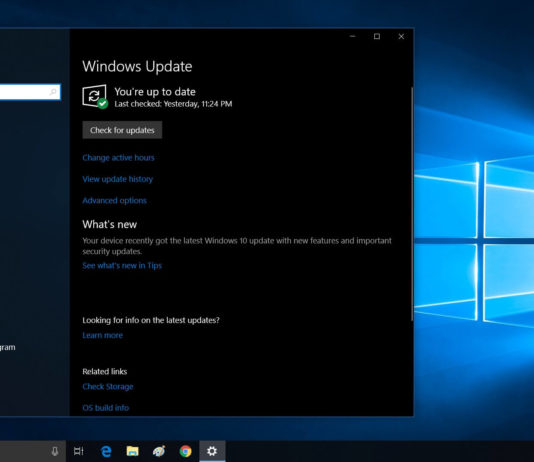Image resolution: width=534 pixels, height=462 pixels.
Task: Open Task View from taskbar
Action: (79, 451)
